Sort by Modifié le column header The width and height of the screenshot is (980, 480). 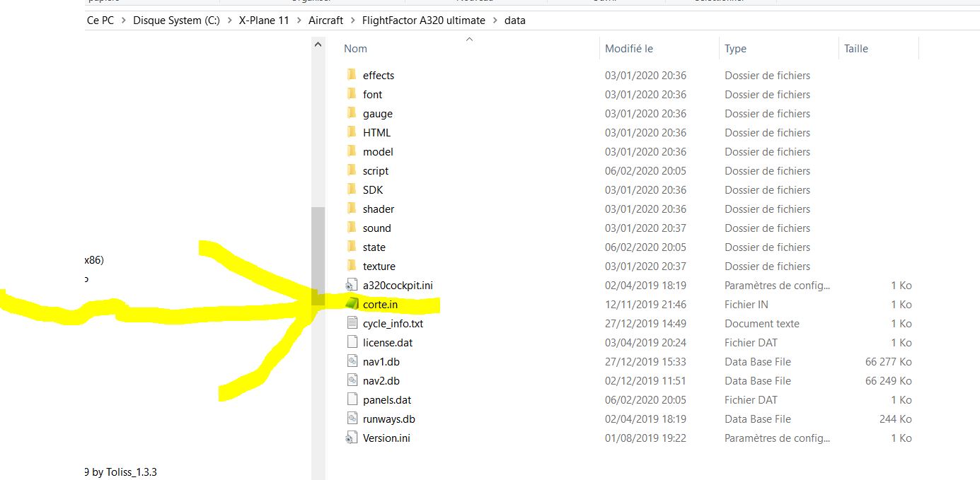point(628,49)
